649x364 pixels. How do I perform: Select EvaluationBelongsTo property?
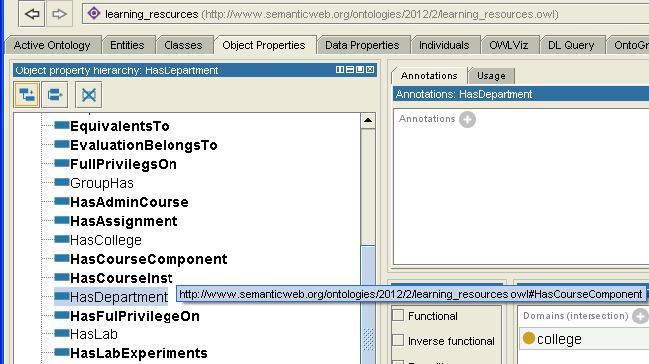point(144,145)
